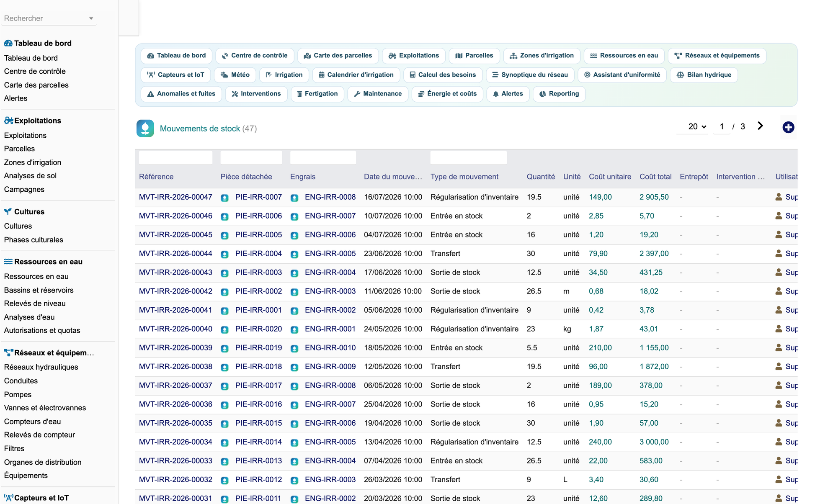Image resolution: width=815 pixels, height=504 pixels.
Task: Click the Référence column filter field
Action: pos(175,157)
